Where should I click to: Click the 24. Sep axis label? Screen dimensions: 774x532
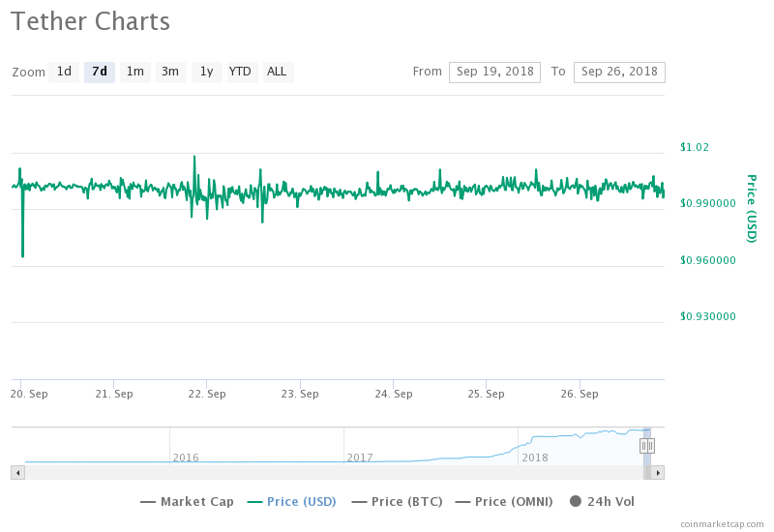coord(394,394)
